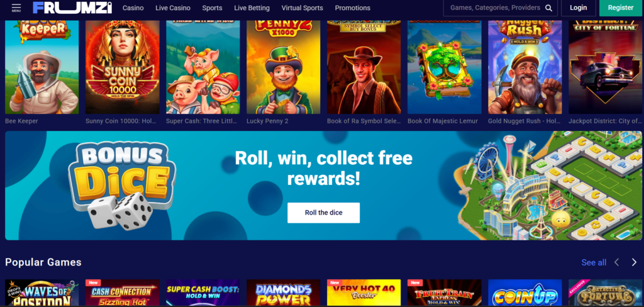Screen dimensions: 644x307
Task: Go to next Popular Games slide arrow
Action: click(634, 262)
